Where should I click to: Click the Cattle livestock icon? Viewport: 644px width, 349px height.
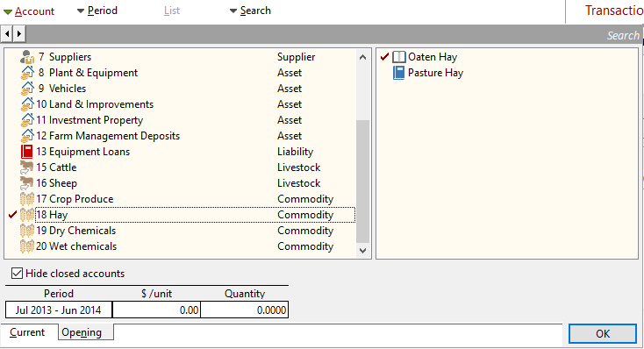[x=26, y=167]
